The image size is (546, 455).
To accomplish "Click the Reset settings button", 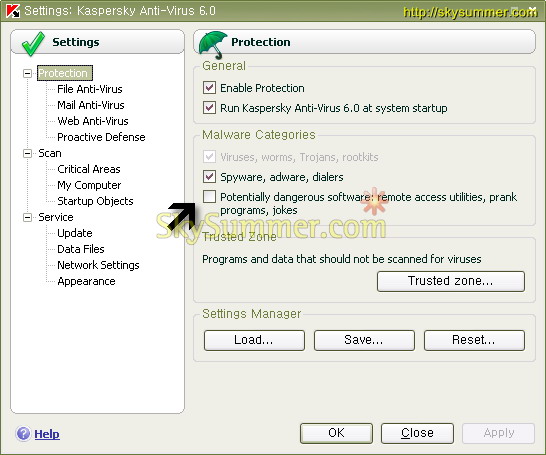I will [x=474, y=340].
